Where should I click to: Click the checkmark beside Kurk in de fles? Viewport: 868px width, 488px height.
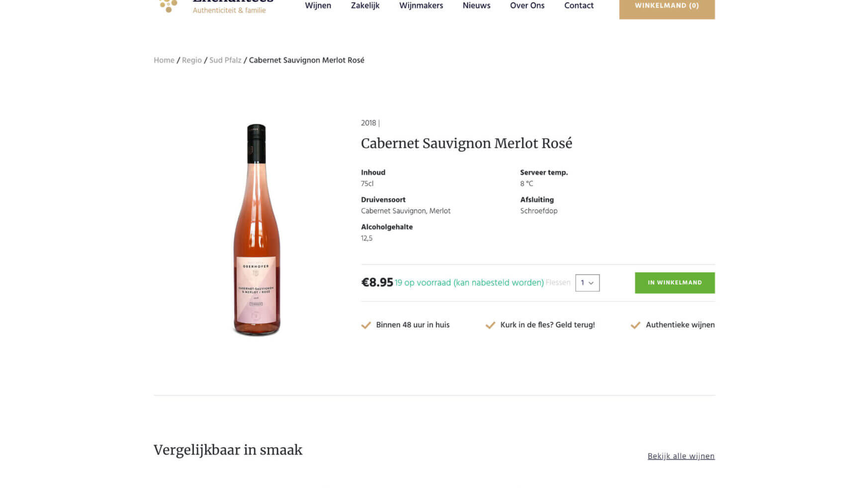tap(491, 325)
